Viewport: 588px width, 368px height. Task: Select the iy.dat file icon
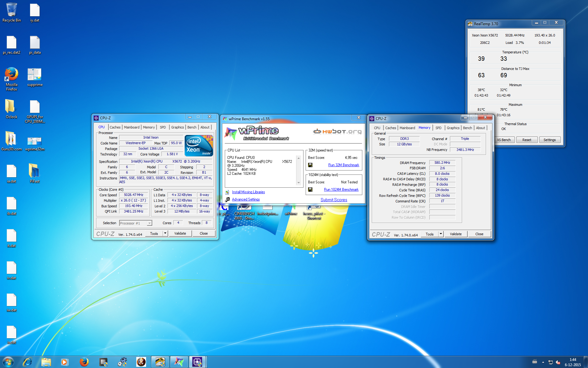[35, 12]
